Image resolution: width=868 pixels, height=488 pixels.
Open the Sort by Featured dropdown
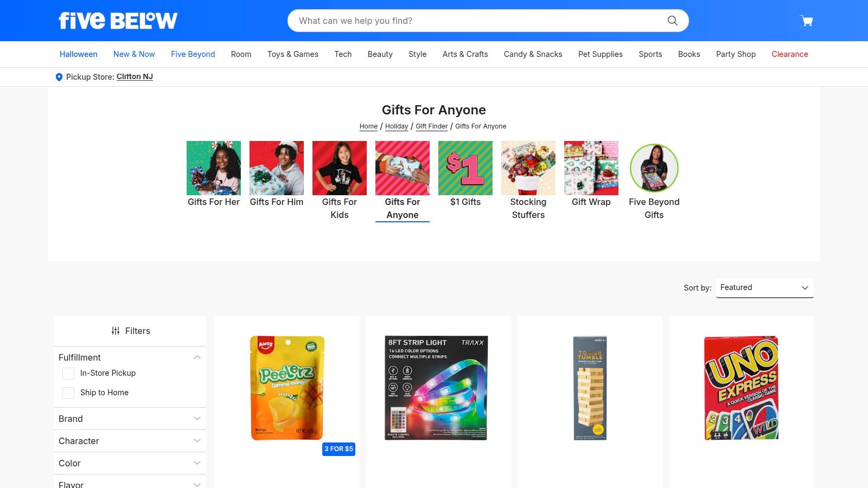coord(765,288)
